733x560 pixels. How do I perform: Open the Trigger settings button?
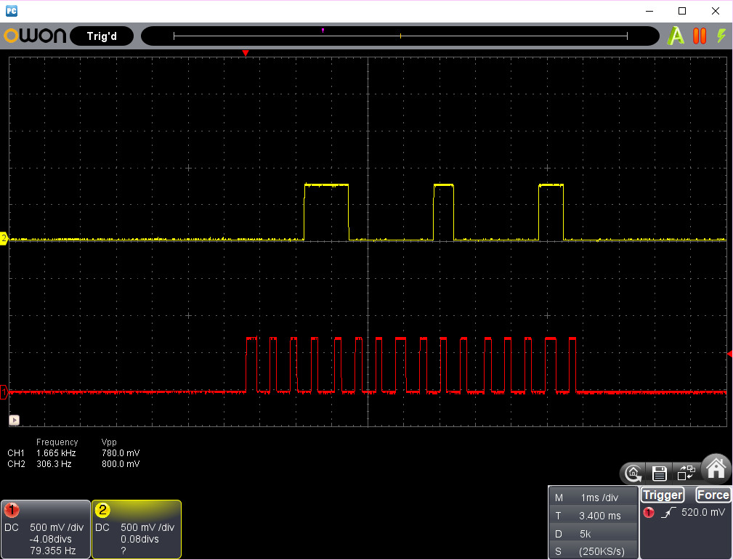coord(663,495)
